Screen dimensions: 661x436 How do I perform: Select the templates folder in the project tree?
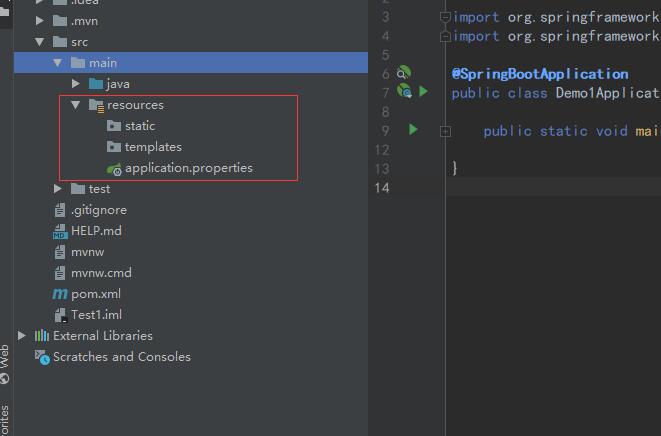pyautogui.click(x=152, y=147)
